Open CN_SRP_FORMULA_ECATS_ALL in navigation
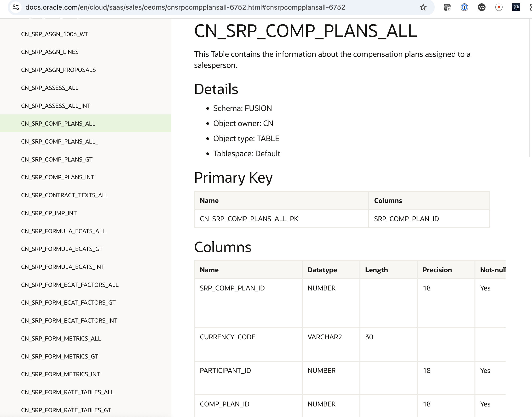This screenshot has width=532, height=417. (63, 231)
